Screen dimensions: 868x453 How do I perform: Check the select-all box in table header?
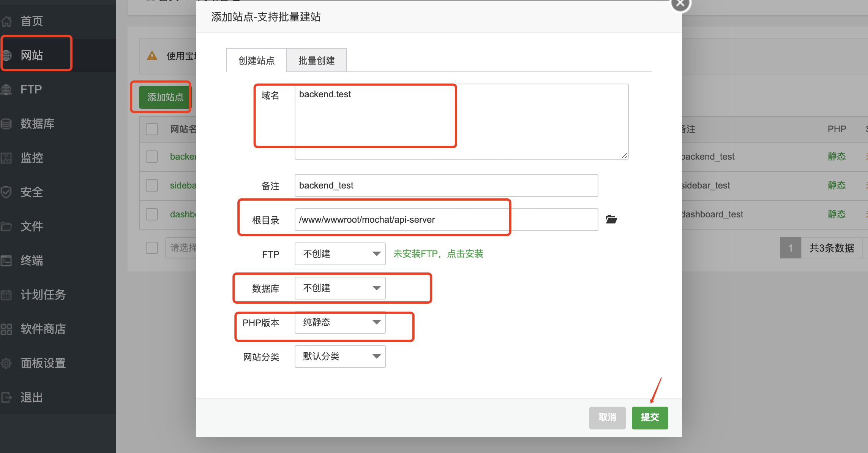152,129
